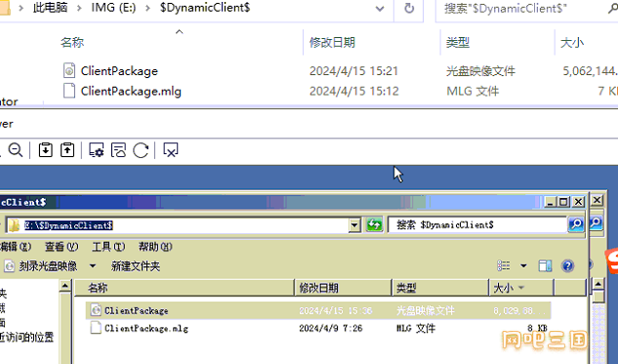Click the blue search button in lower window

pyautogui.click(x=576, y=224)
